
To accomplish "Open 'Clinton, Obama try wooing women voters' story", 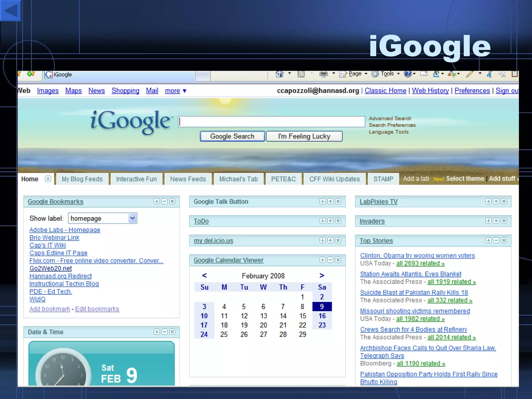I will [417, 256].
